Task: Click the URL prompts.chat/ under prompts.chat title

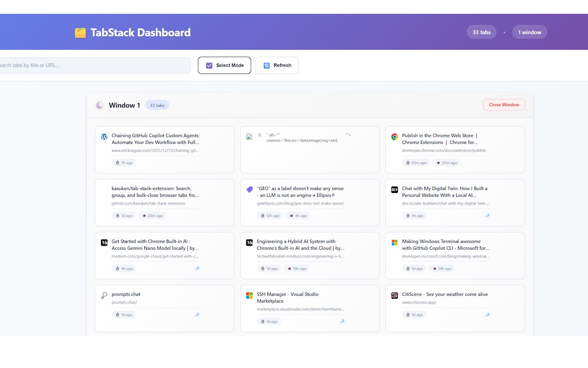Action: pyautogui.click(x=124, y=302)
